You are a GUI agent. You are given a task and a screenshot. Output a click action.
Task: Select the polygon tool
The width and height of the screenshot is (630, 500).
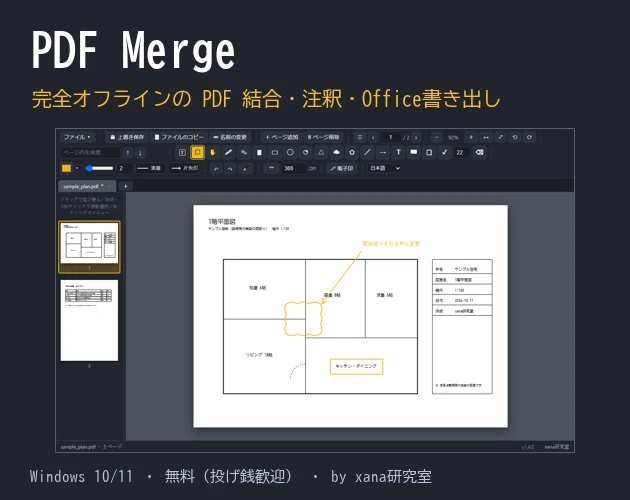coord(352,152)
